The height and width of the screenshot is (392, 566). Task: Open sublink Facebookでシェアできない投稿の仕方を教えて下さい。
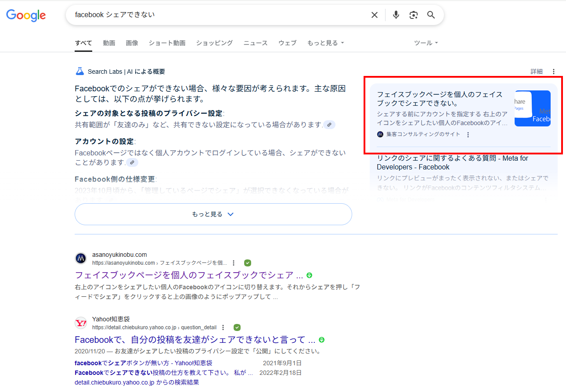pyautogui.click(x=164, y=373)
